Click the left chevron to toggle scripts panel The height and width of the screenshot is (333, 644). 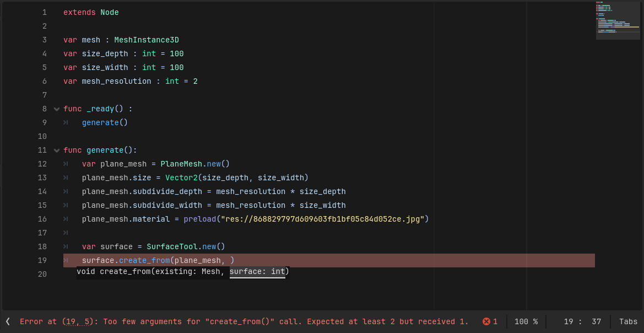[x=8, y=321]
